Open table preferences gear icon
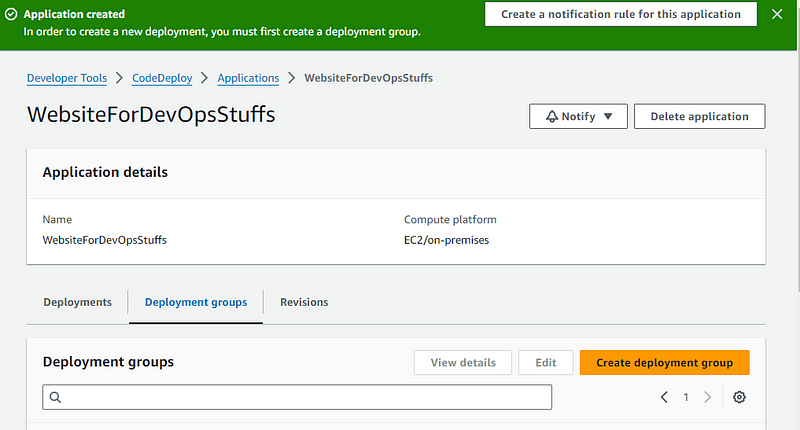Viewport: 800px width, 430px height. (739, 397)
